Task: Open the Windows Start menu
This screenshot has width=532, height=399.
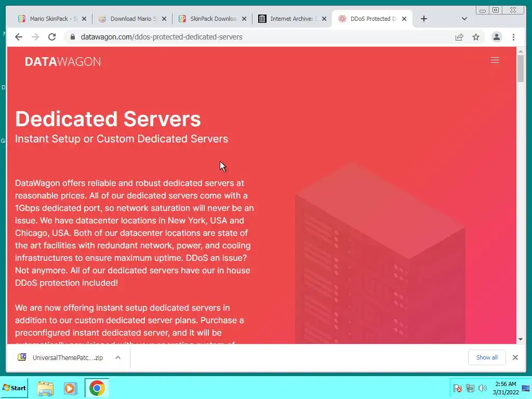Action: pos(14,388)
